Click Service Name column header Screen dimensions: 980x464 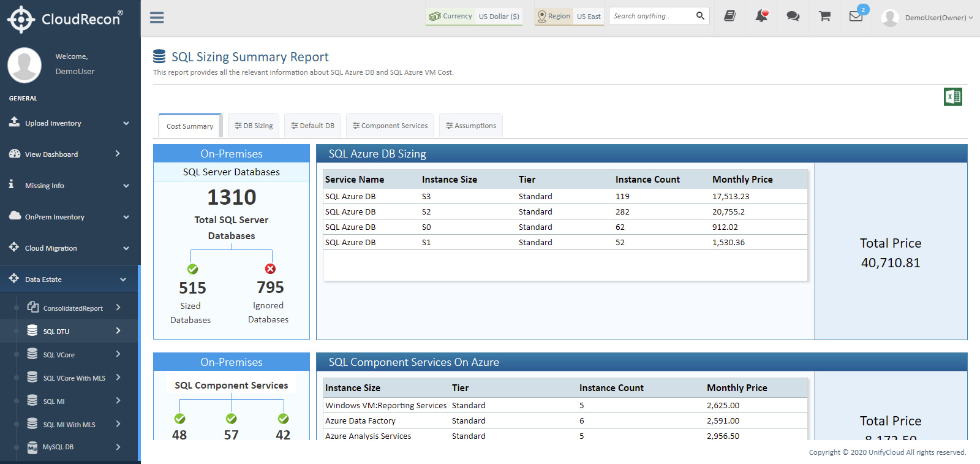(x=355, y=180)
